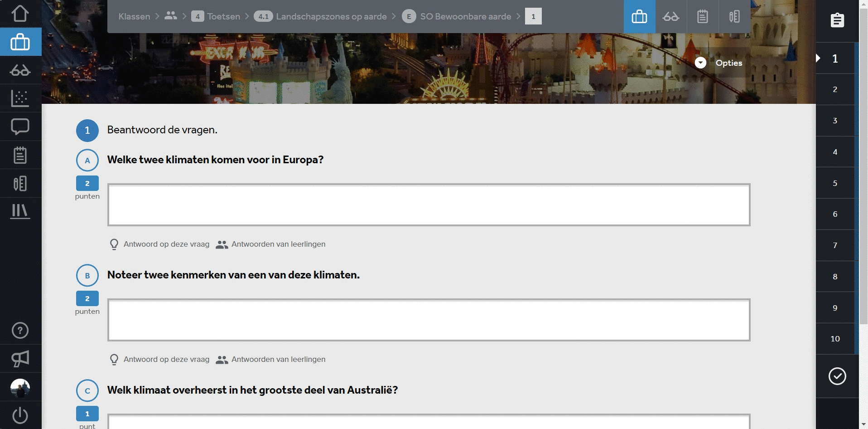Click the blue number 1 assignment badge
868x429 pixels.
87,131
